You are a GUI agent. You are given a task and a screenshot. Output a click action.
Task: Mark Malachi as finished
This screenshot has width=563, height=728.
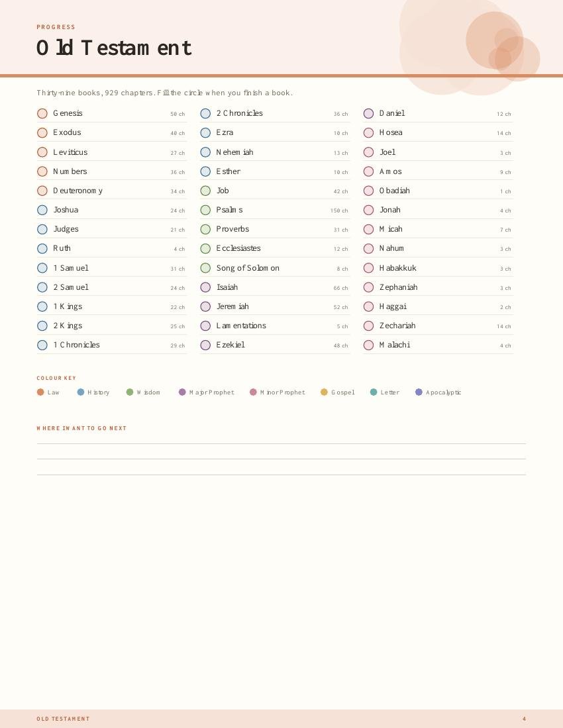(x=368, y=345)
